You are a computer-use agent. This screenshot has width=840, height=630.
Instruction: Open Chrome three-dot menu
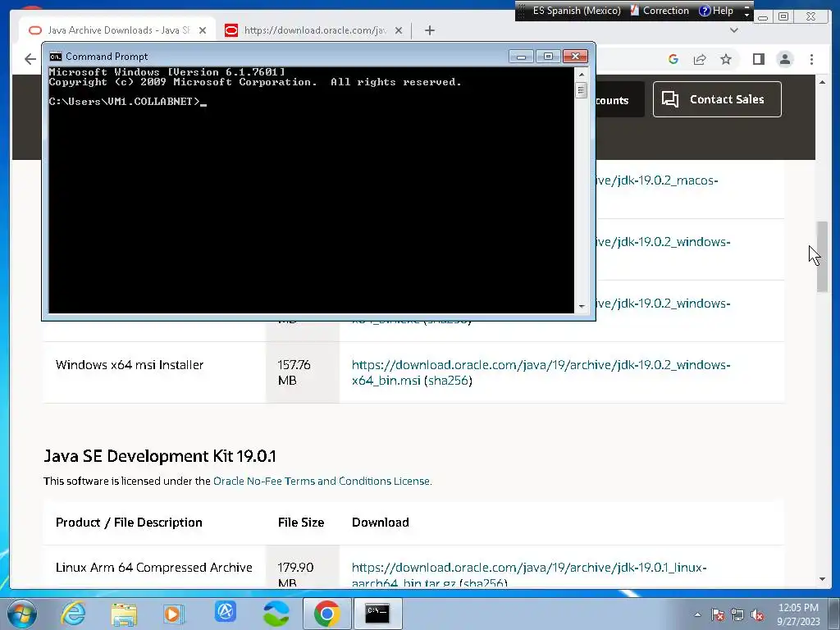811,59
